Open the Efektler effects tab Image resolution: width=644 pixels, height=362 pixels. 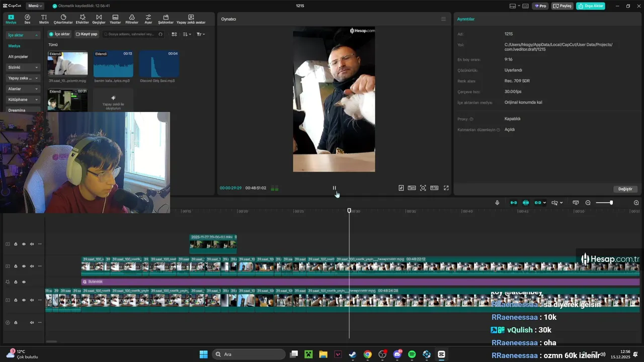[82, 19]
